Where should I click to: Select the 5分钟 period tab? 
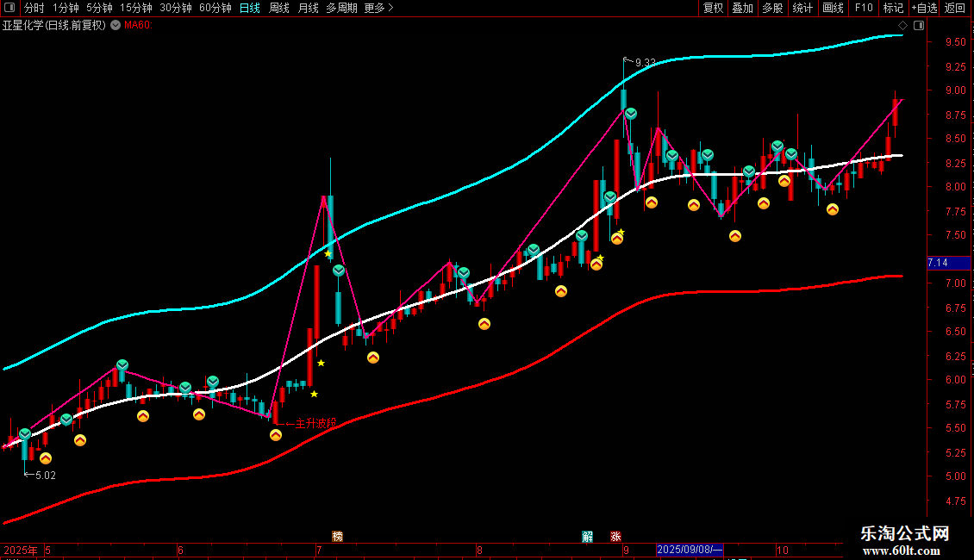click(x=99, y=8)
